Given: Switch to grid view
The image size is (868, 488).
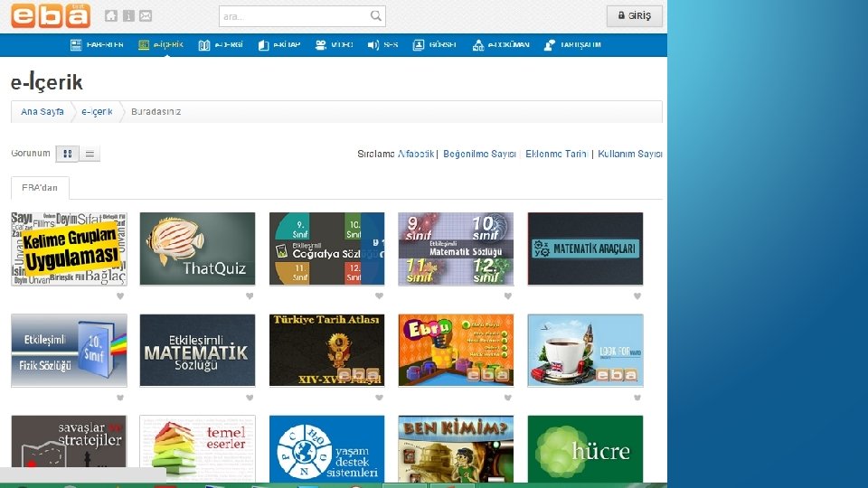Looking at the screenshot, I should [x=68, y=154].
